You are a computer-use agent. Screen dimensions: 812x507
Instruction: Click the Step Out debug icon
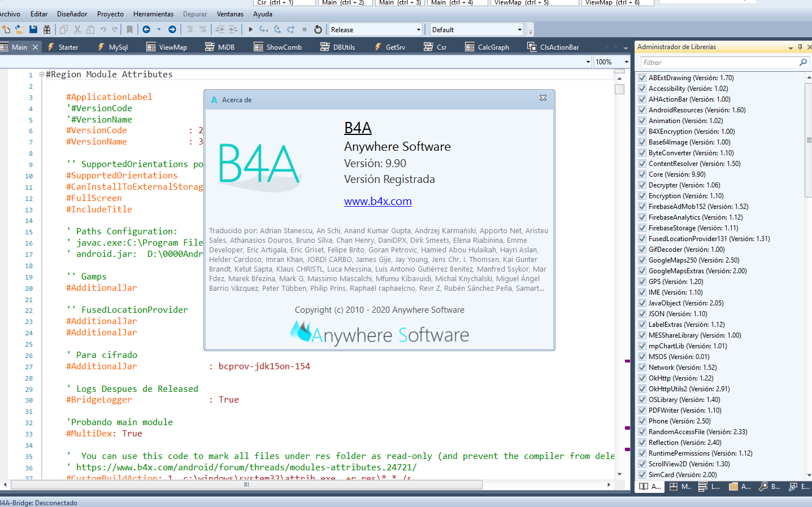pos(291,29)
